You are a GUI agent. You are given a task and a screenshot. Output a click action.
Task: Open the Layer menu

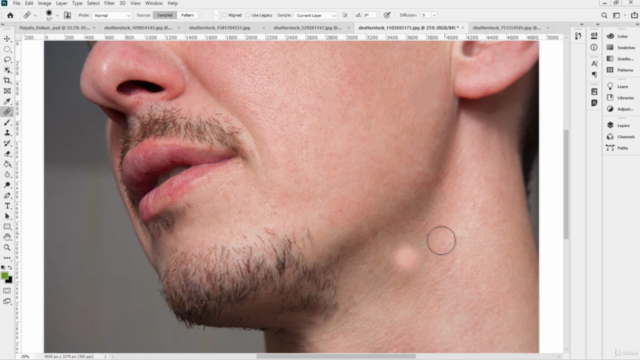61,3
